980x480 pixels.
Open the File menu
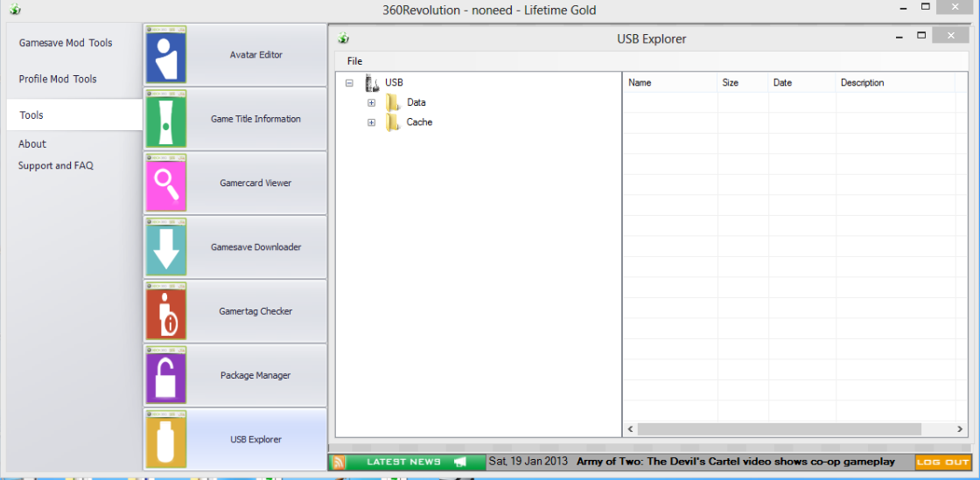coord(354,61)
